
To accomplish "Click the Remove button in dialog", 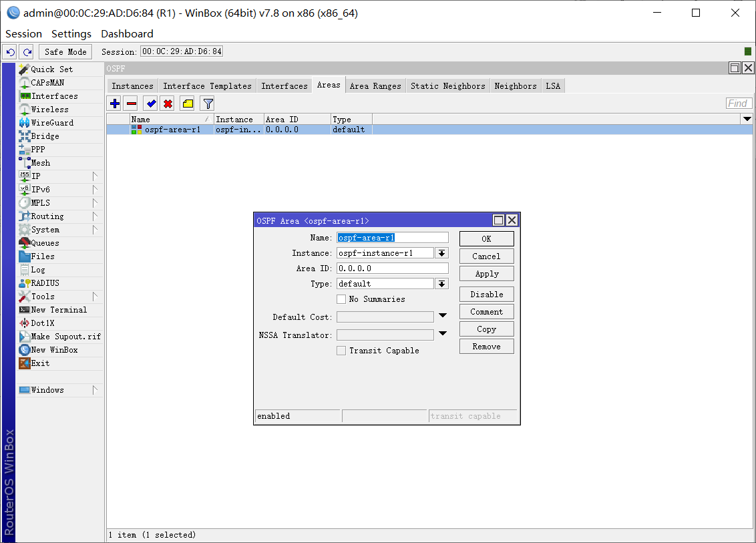I will pyautogui.click(x=486, y=346).
